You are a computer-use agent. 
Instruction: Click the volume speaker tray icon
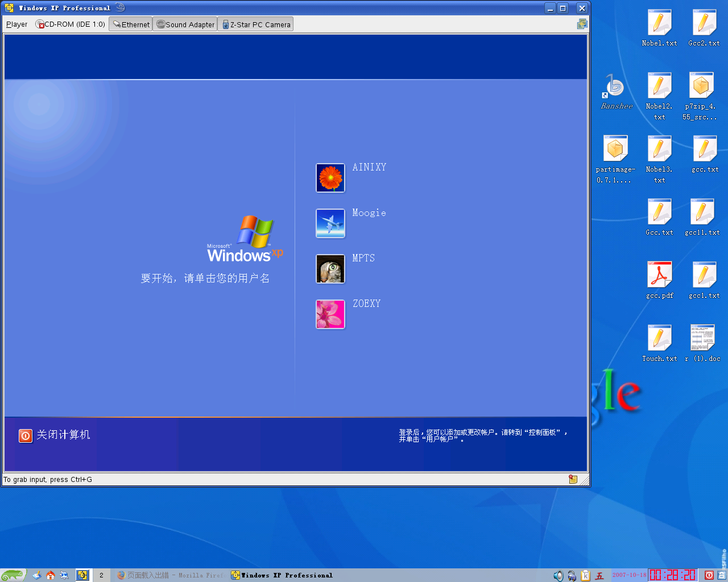(558, 576)
